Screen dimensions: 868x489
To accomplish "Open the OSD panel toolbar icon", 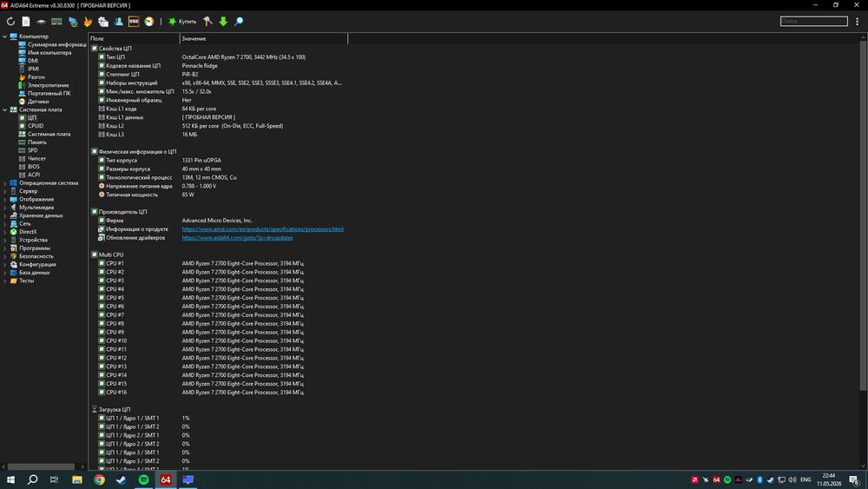I will [x=134, y=22].
